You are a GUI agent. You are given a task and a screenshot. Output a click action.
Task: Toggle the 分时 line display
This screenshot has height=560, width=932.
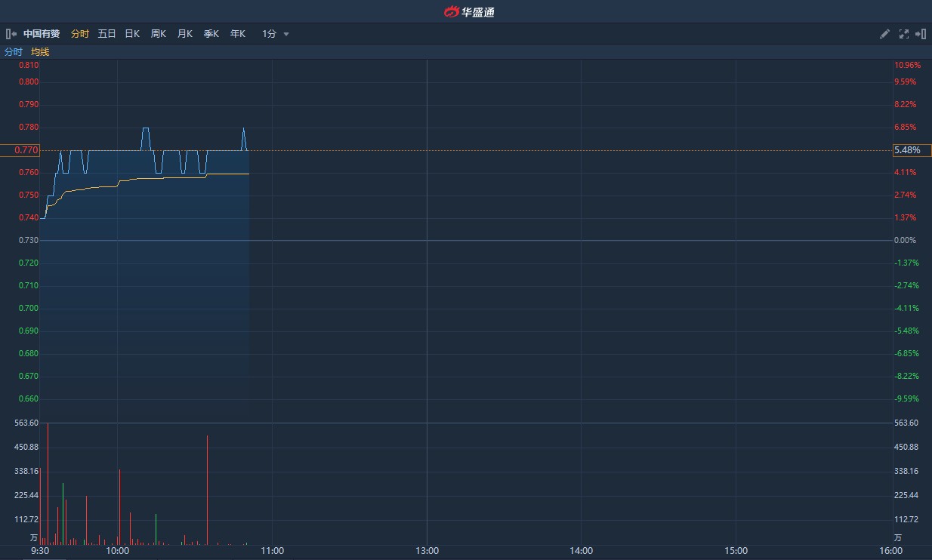pos(13,52)
